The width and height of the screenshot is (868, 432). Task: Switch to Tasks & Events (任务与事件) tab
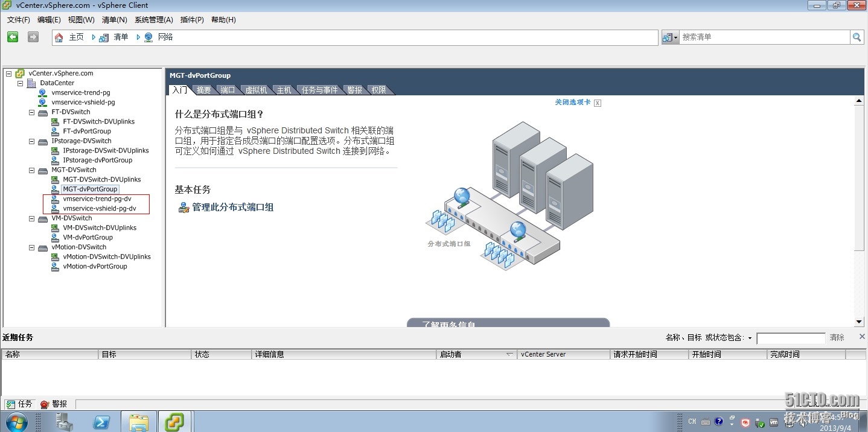coord(320,90)
